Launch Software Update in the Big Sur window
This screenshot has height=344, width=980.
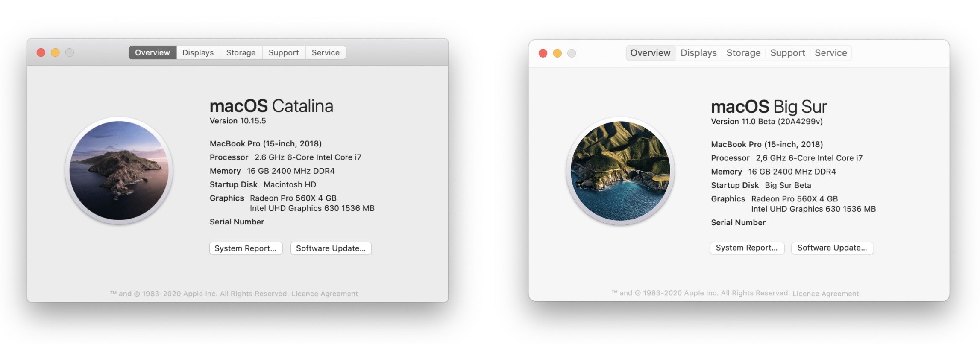pyautogui.click(x=832, y=248)
